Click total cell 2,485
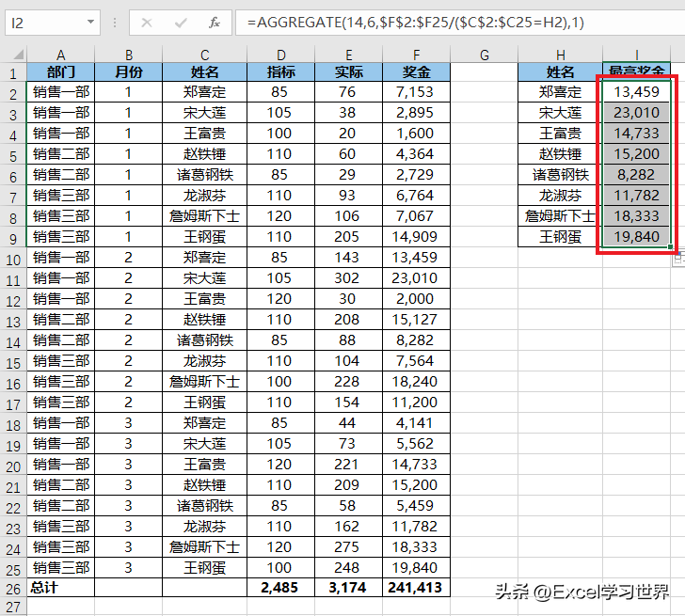This screenshot has height=616, width=685. tap(281, 588)
